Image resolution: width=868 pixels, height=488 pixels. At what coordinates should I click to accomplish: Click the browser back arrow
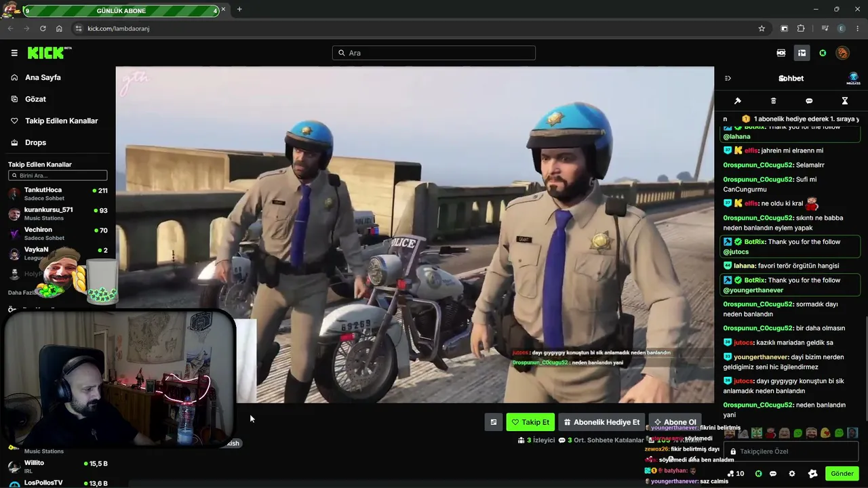9,28
